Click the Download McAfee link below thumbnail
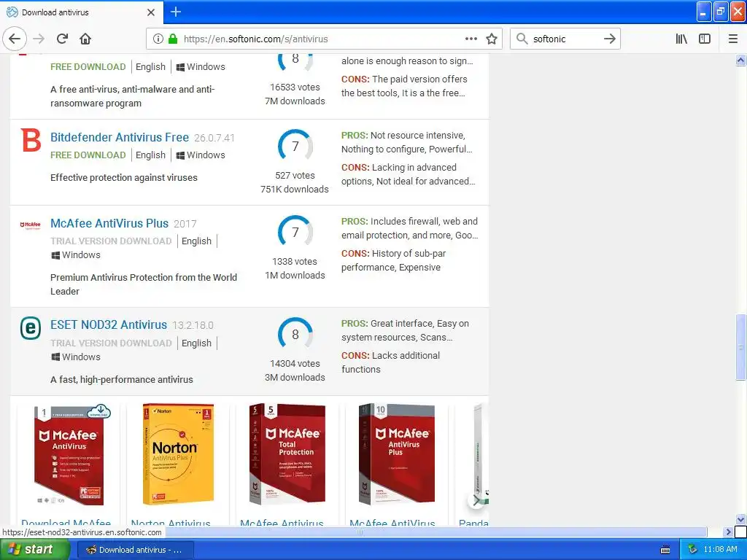 [x=66, y=522]
